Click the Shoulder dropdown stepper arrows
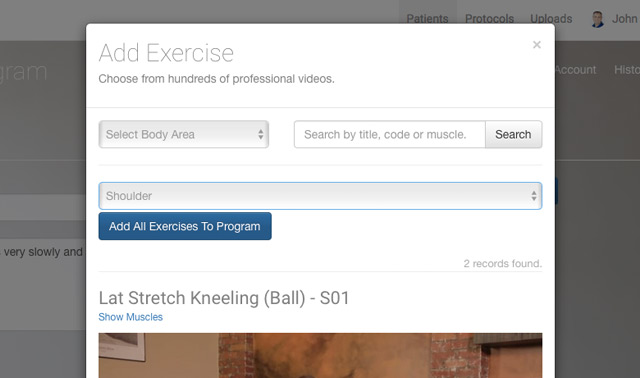The height and width of the screenshot is (378, 640). coord(533,196)
